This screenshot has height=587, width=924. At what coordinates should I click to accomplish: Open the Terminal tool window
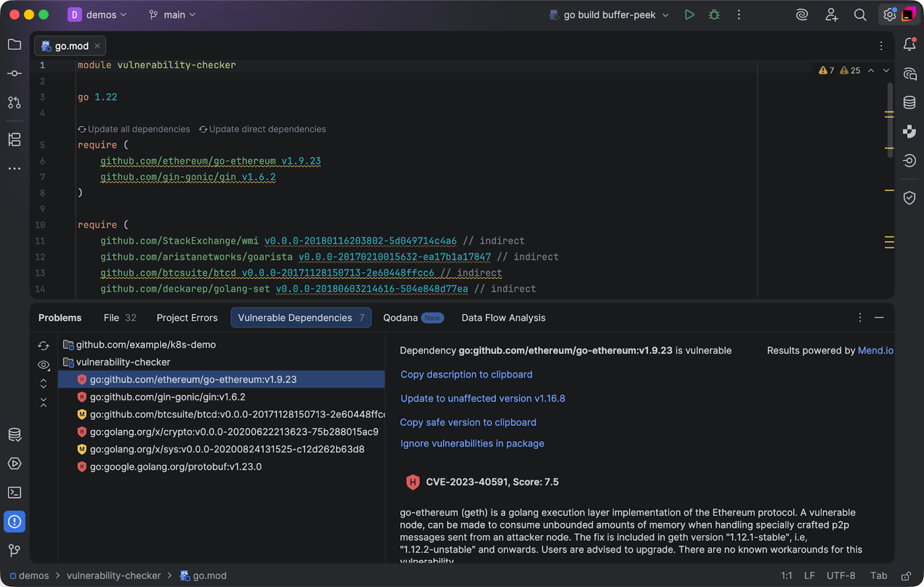pos(14,492)
